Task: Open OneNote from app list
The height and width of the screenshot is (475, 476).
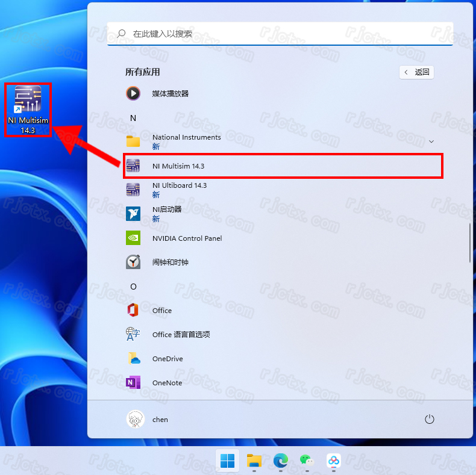Action: click(167, 383)
